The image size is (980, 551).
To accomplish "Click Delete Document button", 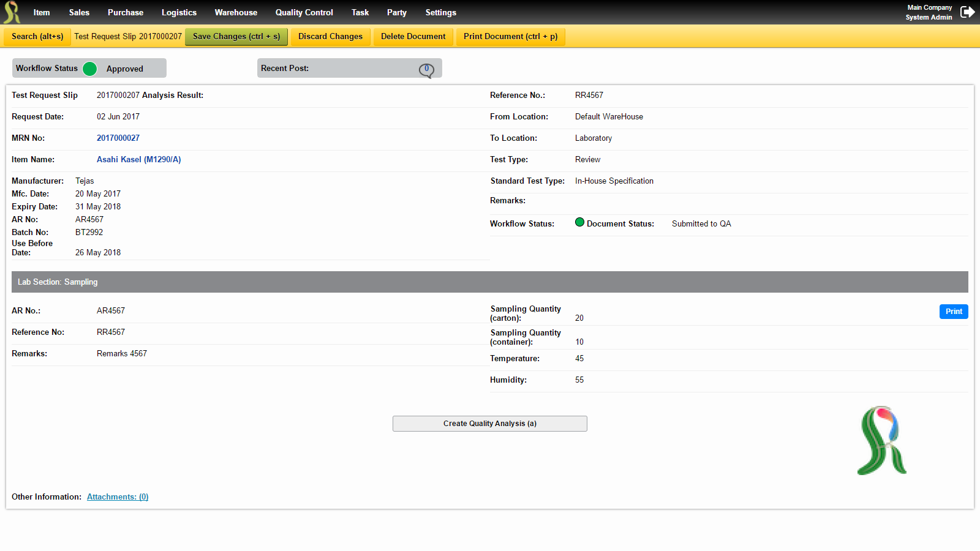I will coord(413,37).
